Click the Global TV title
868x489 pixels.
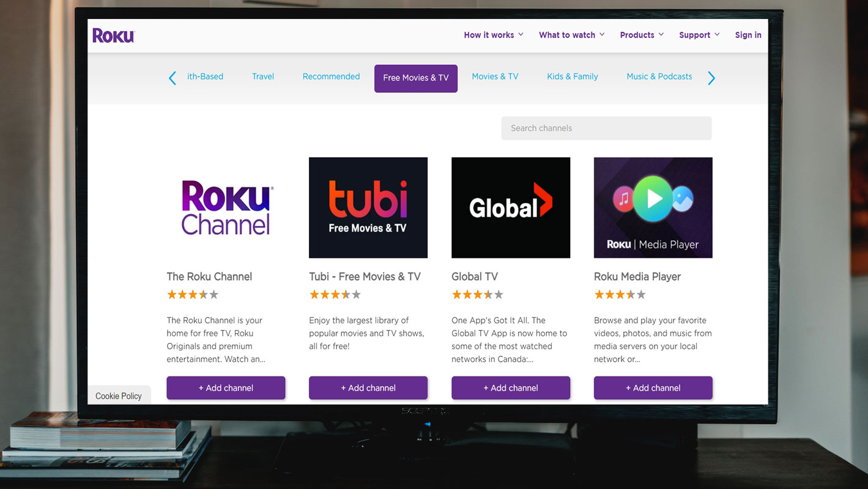pyautogui.click(x=475, y=276)
